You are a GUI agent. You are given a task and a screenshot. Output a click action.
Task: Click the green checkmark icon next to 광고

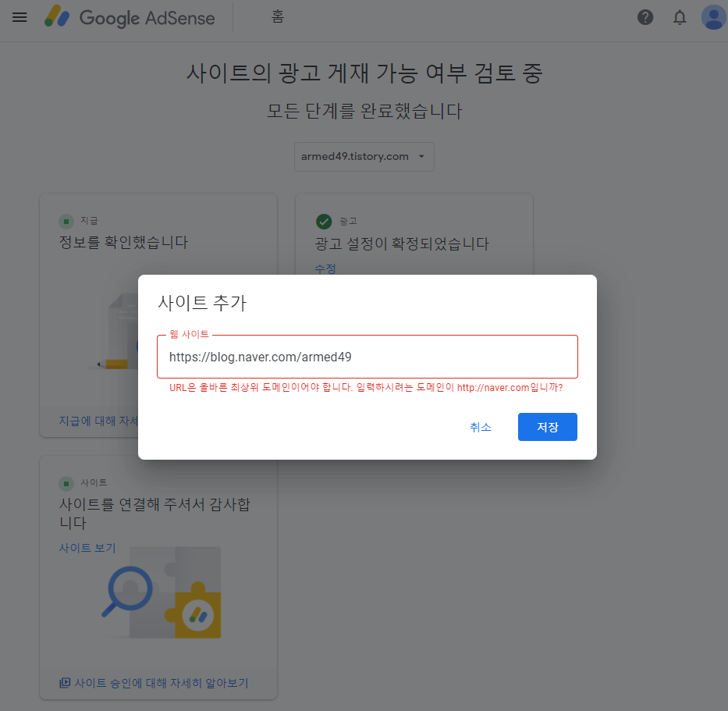coord(324,222)
